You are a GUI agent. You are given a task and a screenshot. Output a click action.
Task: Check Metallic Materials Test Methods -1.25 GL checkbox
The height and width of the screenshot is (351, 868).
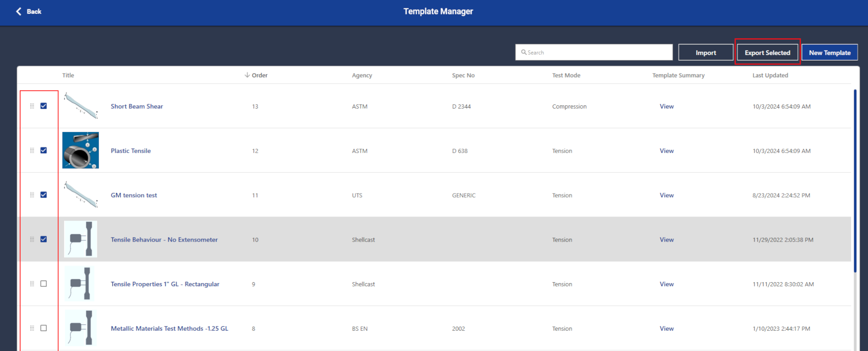43,328
